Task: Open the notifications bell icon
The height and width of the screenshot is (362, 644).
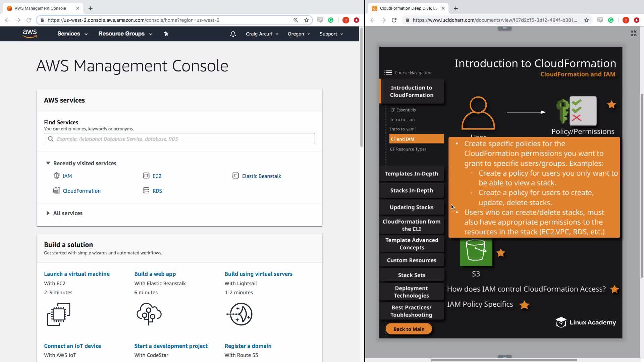Action: pyautogui.click(x=233, y=34)
